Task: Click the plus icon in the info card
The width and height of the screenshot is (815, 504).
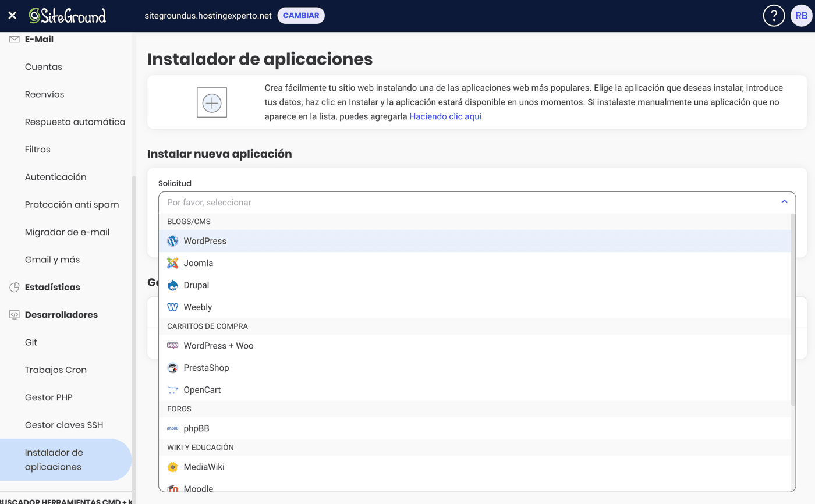Action: (x=211, y=103)
